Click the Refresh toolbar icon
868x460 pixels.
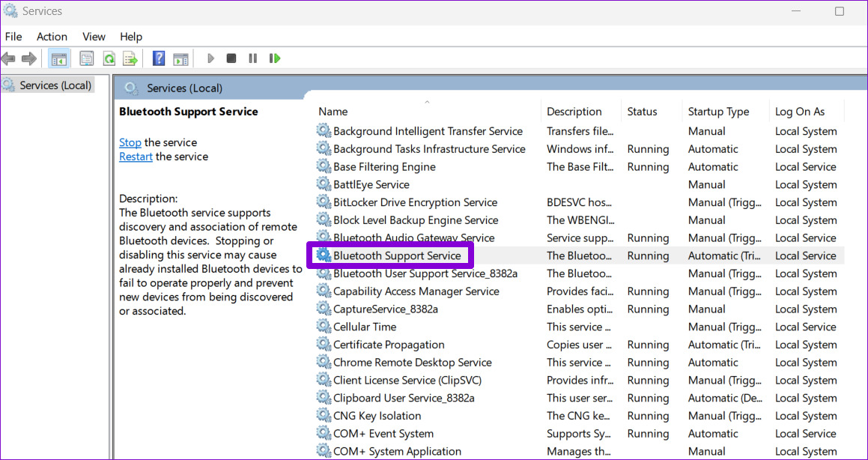(x=109, y=58)
